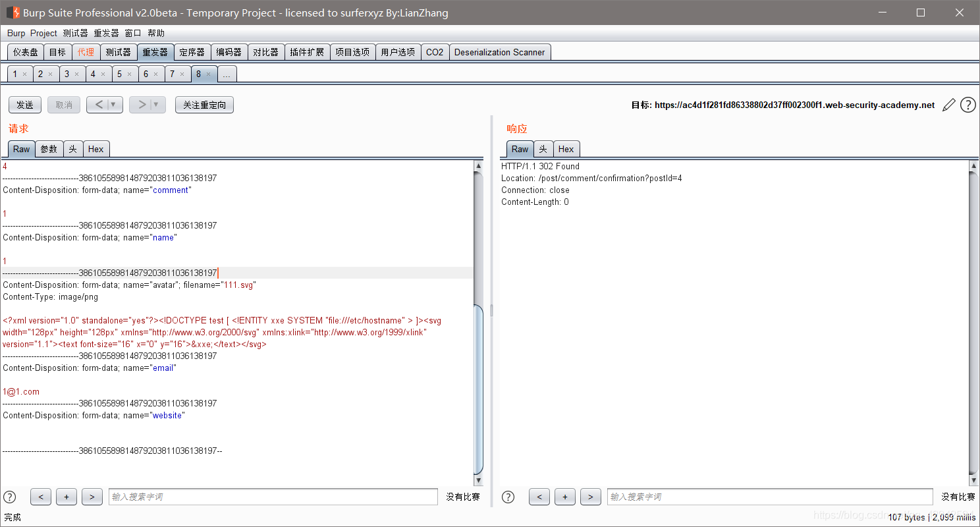This screenshot has width=980, height=527.
Task: Close repeater tab 6
Action: (155, 74)
